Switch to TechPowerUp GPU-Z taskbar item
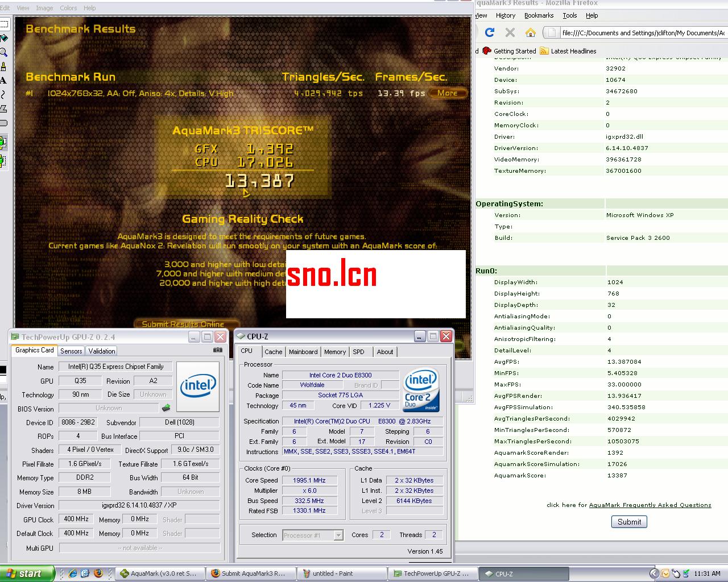 coord(433,573)
